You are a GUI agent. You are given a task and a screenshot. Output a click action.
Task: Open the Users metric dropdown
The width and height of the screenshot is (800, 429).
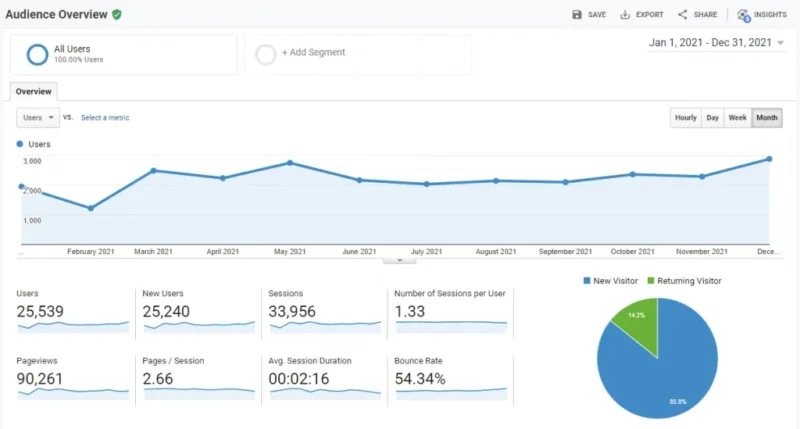38,118
